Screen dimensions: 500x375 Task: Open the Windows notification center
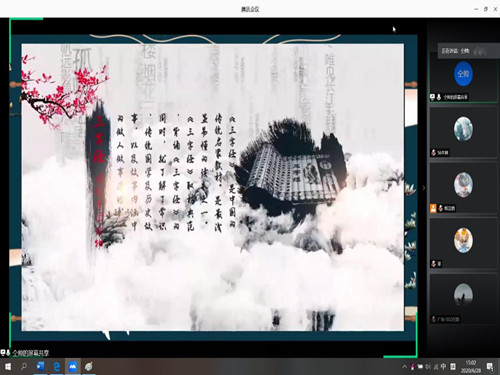pyautogui.click(x=490, y=367)
